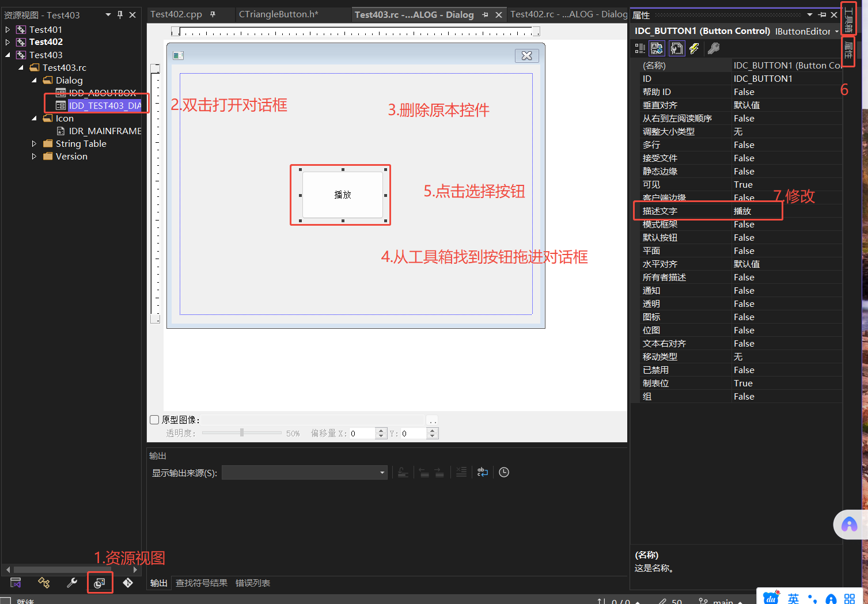This screenshot has height=604, width=868.
Task: Switch input language with 英 indicator
Action: 793,599
